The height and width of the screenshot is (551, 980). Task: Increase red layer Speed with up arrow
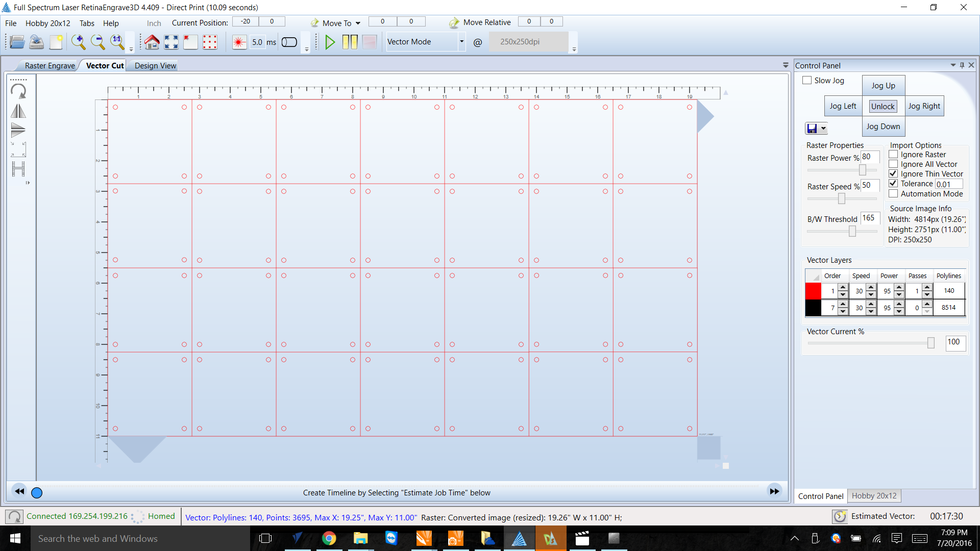(871, 287)
